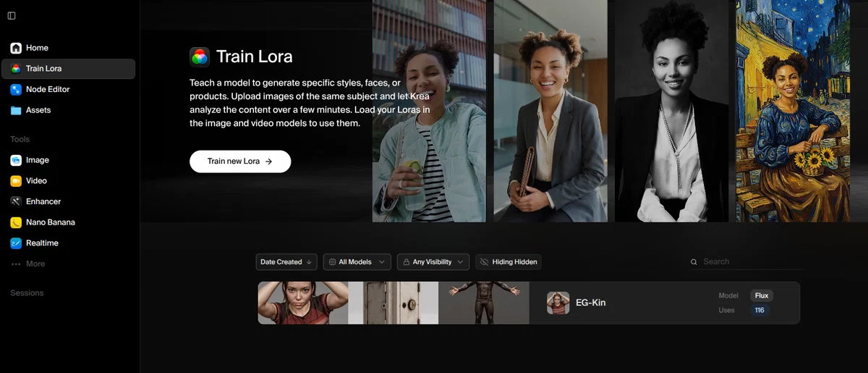Expand the Any Visibility dropdown
The width and height of the screenshot is (868, 373).
point(433,262)
